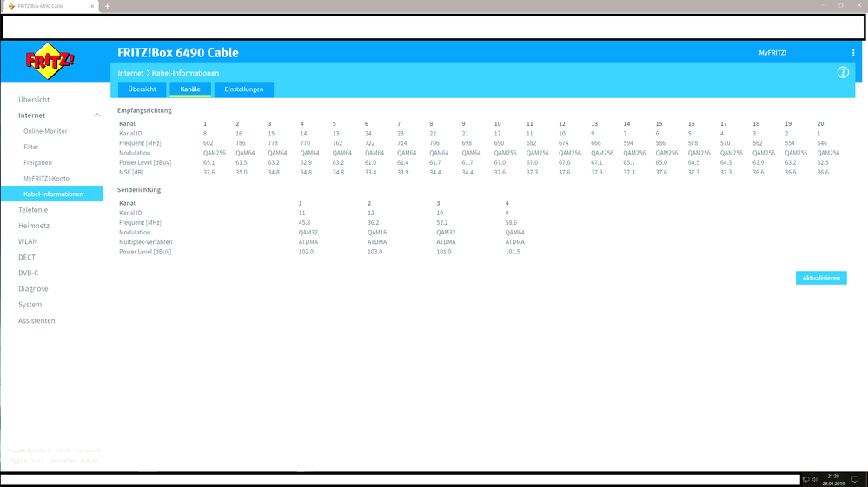
Task: Click the faded Ansicht: Erweitert footer link
Action: point(28,451)
